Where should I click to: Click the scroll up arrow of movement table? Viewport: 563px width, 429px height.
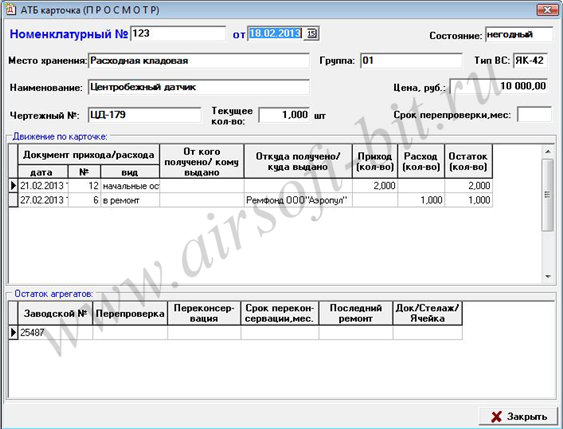548,151
